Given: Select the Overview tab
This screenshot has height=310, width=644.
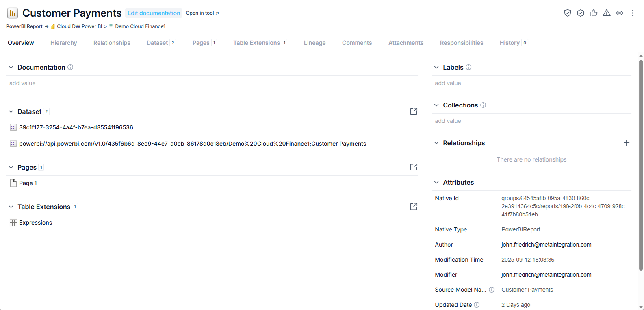Looking at the screenshot, I should pyautogui.click(x=21, y=43).
